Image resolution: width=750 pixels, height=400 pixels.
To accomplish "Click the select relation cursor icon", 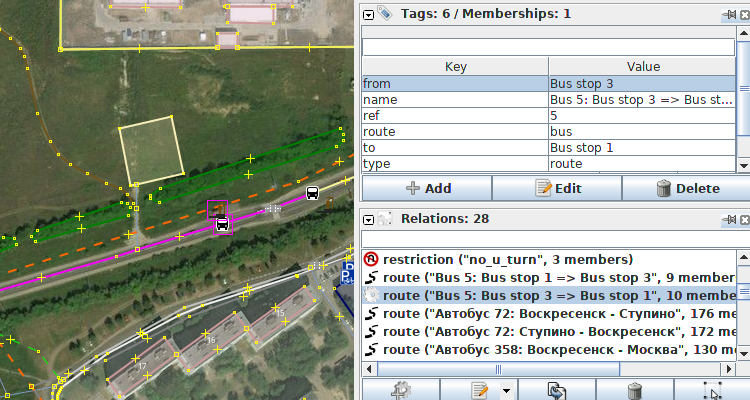I will point(713,390).
